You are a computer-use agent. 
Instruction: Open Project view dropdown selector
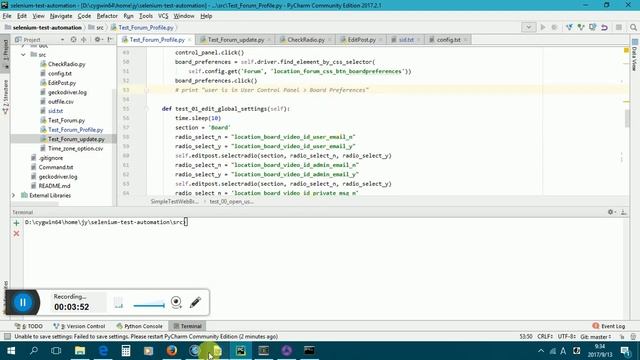click(62, 40)
